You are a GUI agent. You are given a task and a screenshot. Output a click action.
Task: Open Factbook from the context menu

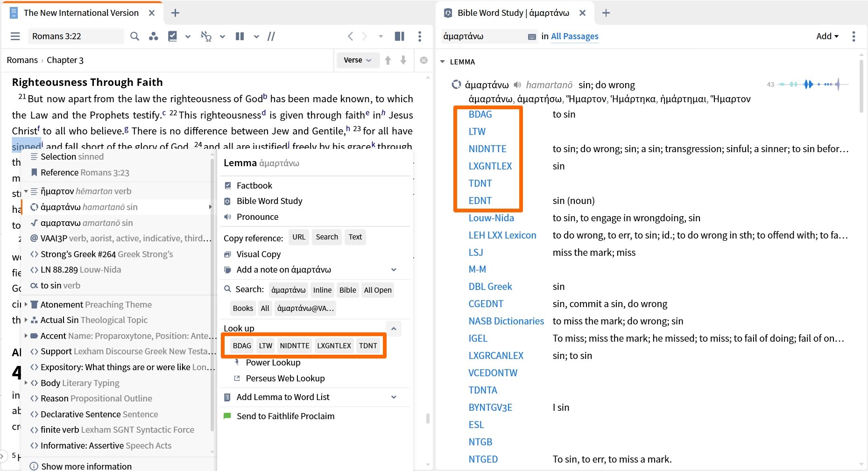coord(254,185)
